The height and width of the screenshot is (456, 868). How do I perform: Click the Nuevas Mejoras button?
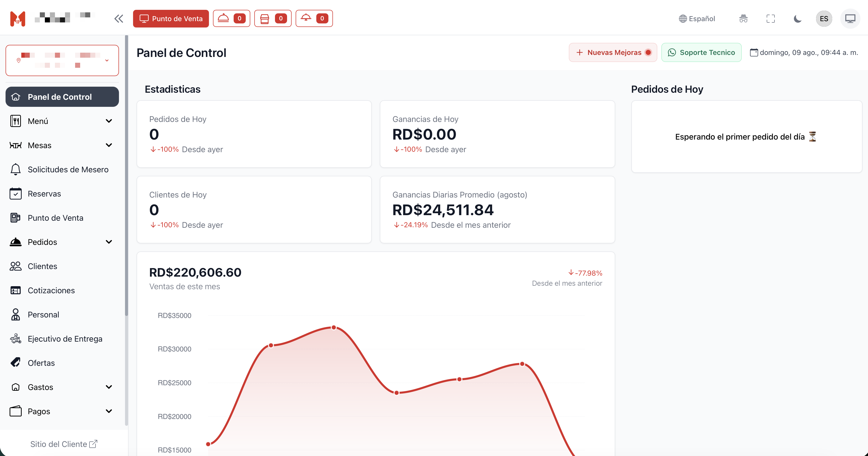point(613,53)
